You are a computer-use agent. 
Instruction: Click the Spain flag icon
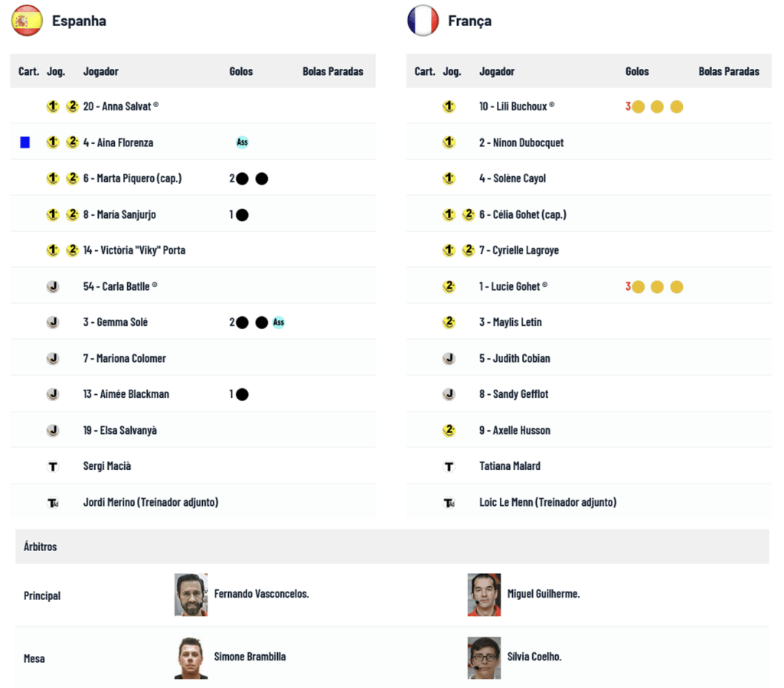pyautogui.click(x=27, y=21)
